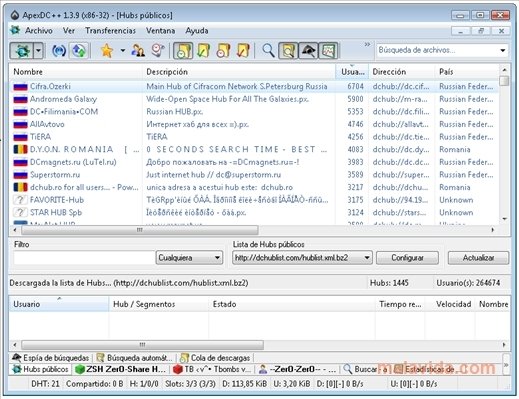
Task: Click the Recent Hubs toolbar icon
Action: coord(157,51)
